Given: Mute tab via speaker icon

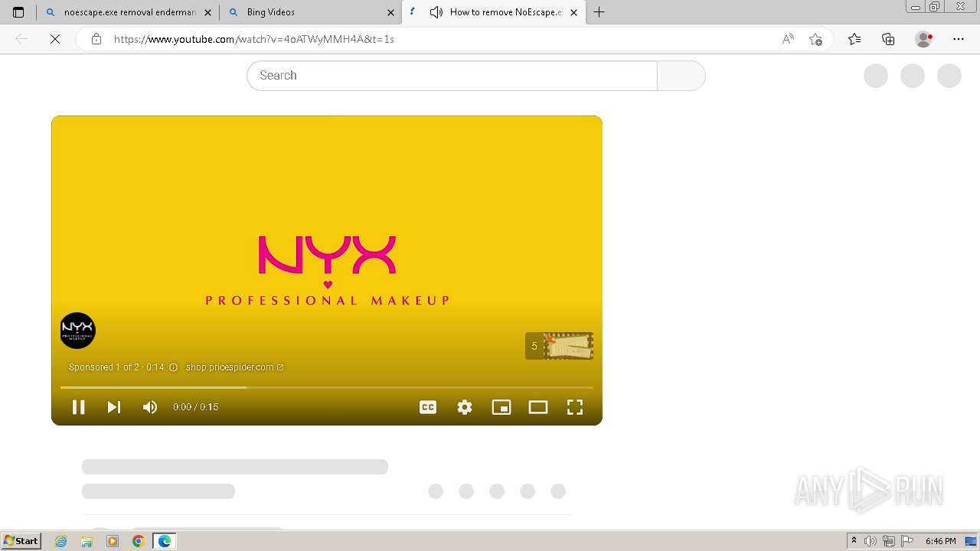Looking at the screenshot, I should pos(436,12).
